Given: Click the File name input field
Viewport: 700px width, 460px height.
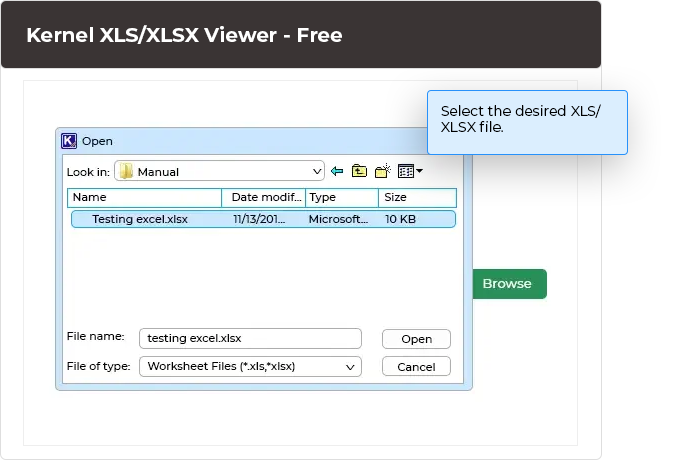Looking at the screenshot, I should pyautogui.click(x=250, y=339).
